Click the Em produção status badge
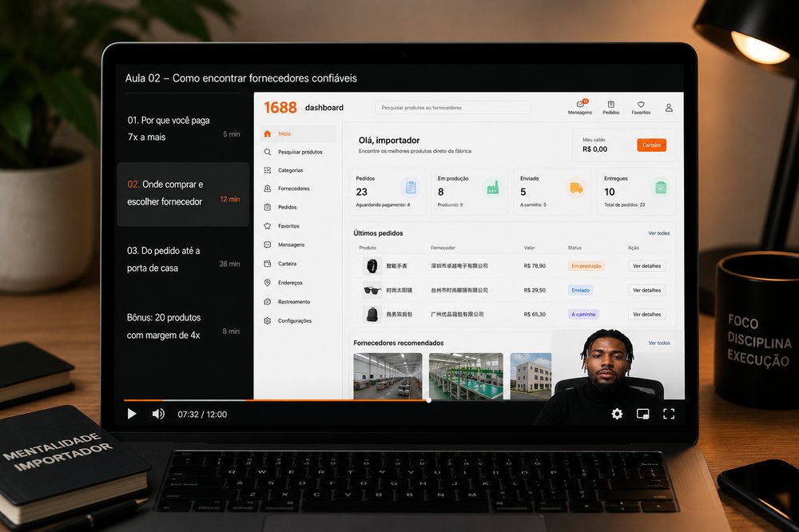This screenshot has width=799, height=532. [x=586, y=266]
